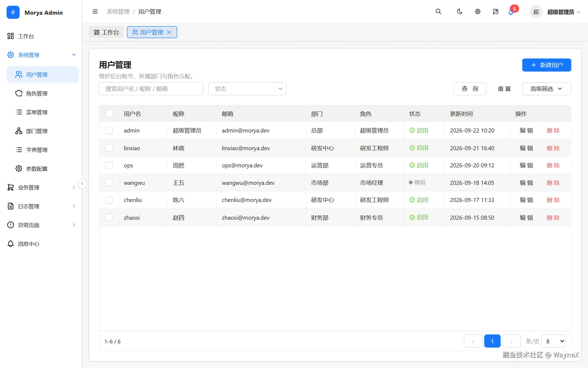Click the 菜单管理 list icon
Viewport: 588px width, 368px height.
coord(19,112)
